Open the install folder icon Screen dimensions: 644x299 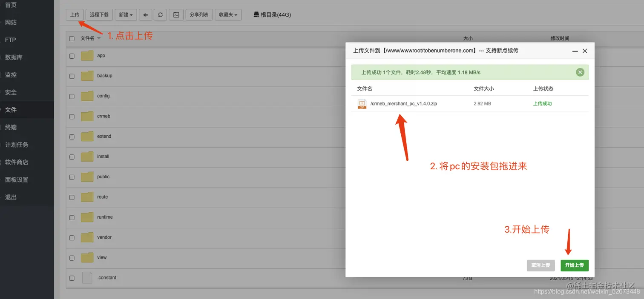[x=87, y=157]
